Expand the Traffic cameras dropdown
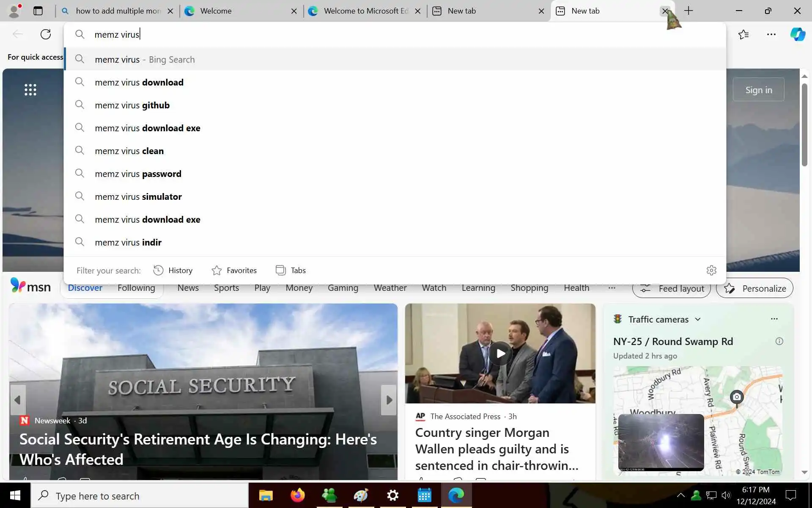 (x=698, y=319)
